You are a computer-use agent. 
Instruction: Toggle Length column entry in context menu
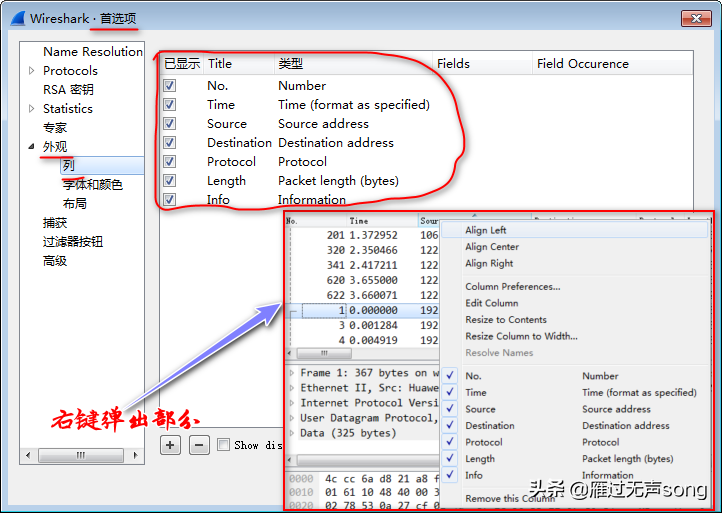tap(574, 459)
